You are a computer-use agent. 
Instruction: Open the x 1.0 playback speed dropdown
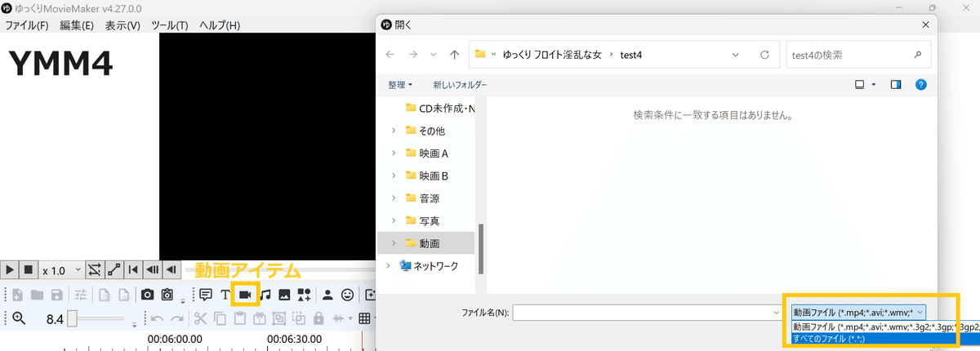61,269
